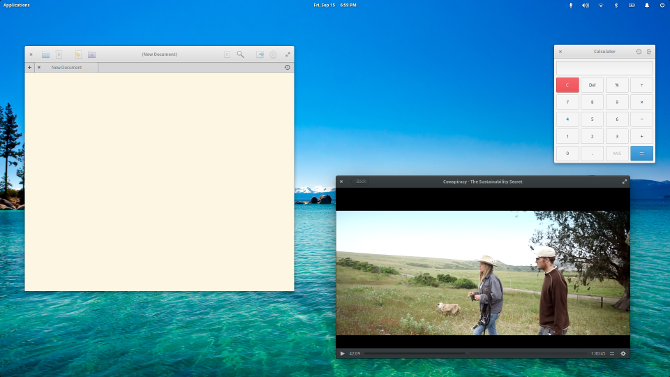
Task: Click the 9 key in Calculator
Action: 617,102
